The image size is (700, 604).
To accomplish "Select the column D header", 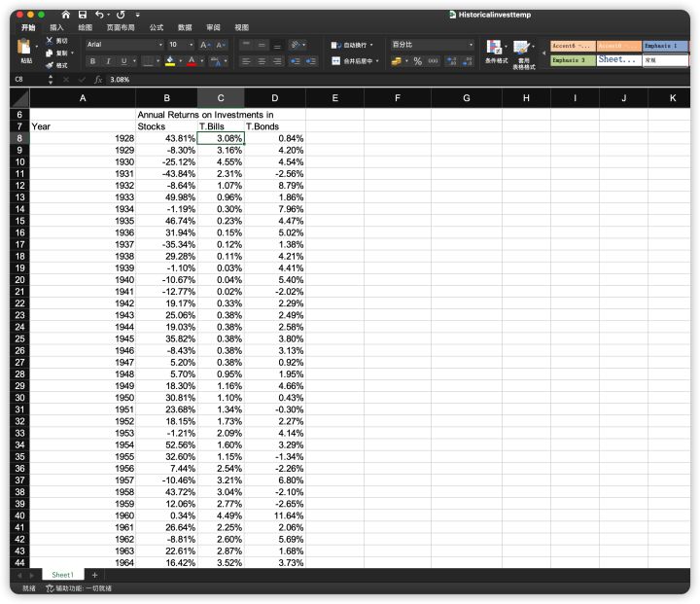I will (274, 98).
